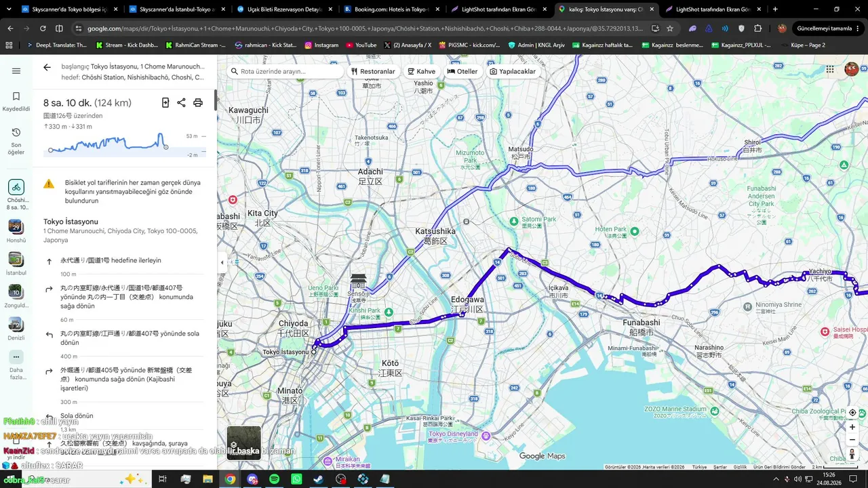Screen dimensions: 868x488
Task: Open the Honshū recent item
Action: (16, 231)
